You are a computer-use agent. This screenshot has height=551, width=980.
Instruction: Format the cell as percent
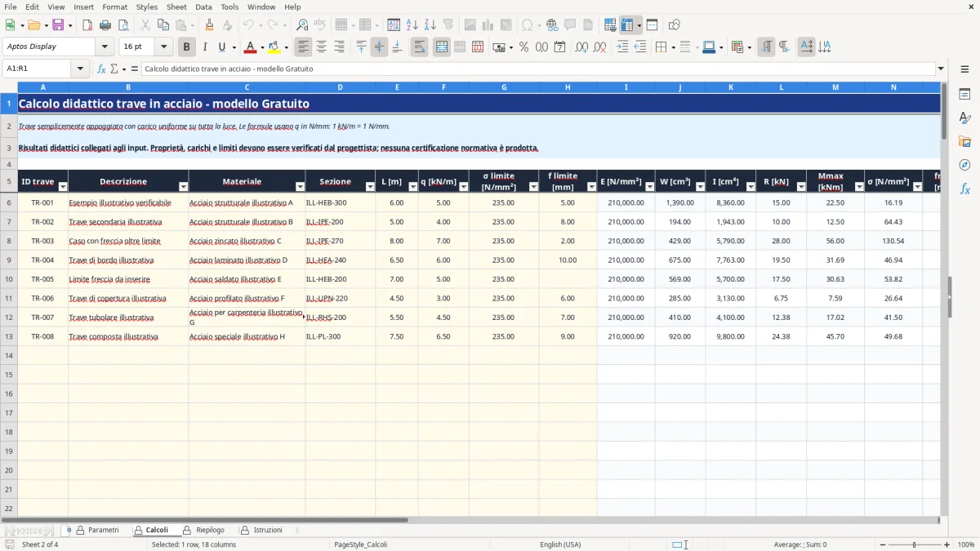524,47
